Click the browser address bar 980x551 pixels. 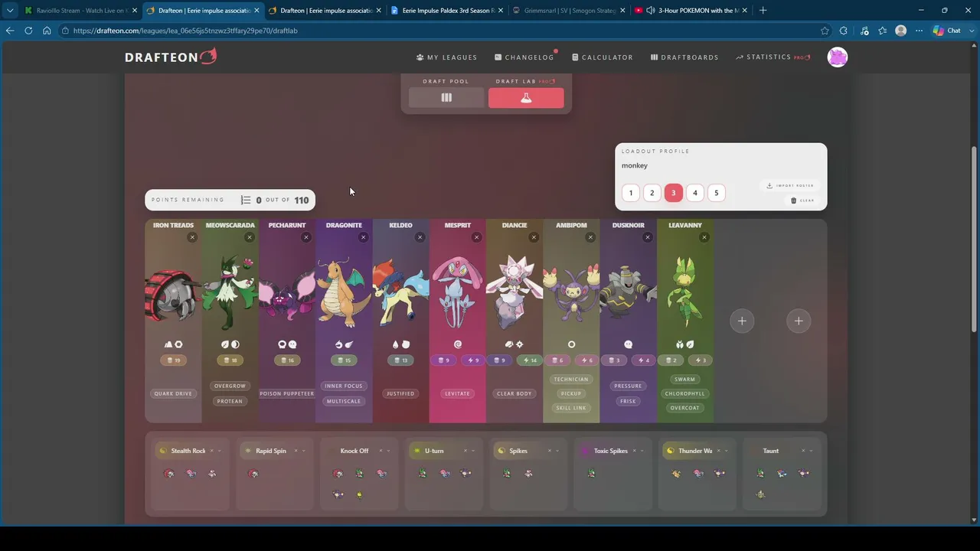[436, 31]
